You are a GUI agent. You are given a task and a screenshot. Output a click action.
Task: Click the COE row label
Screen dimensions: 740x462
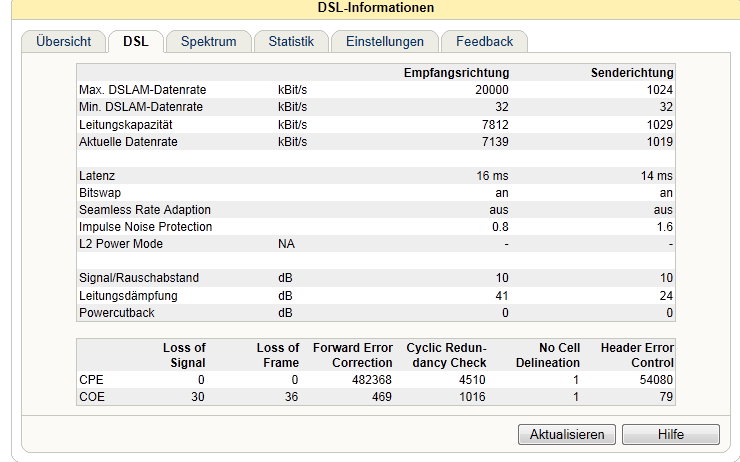pyautogui.click(x=92, y=397)
